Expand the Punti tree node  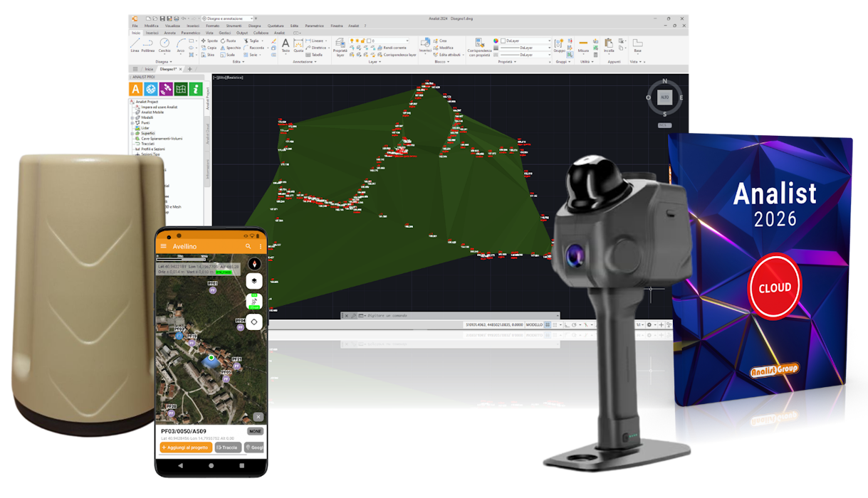pos(132,122)
